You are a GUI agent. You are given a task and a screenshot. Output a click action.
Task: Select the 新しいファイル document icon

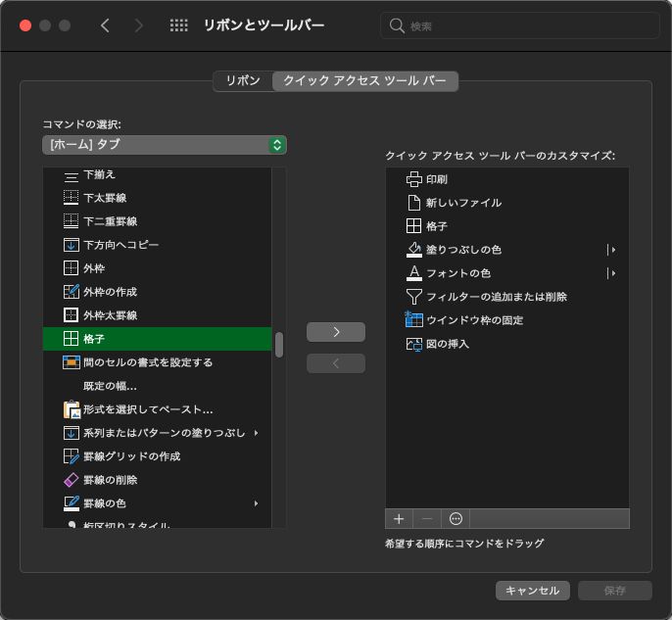pyautogui.click(x=413, y=203)
